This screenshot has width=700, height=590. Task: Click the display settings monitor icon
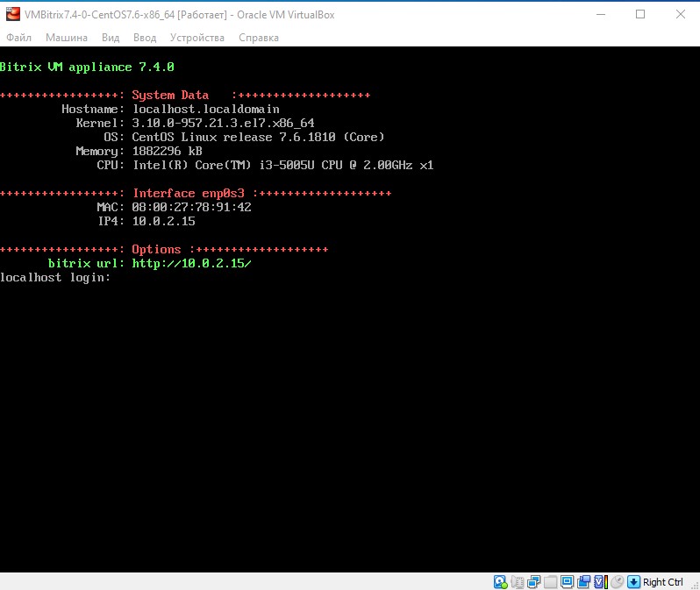[x=567, y=582]
